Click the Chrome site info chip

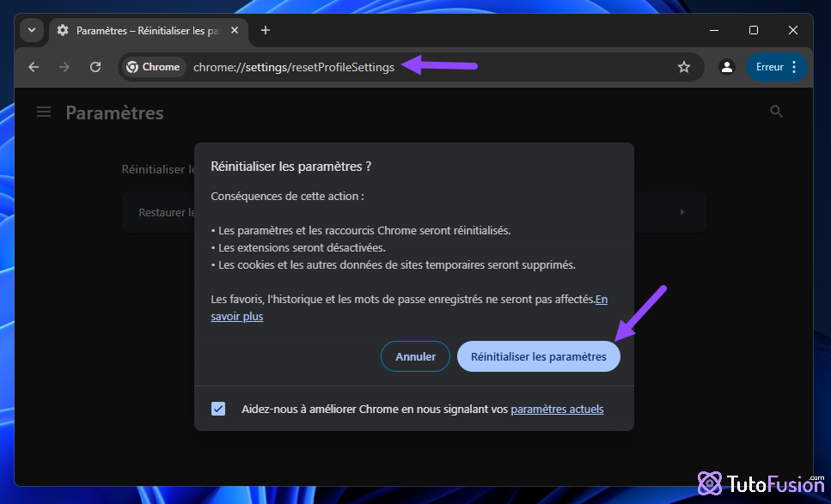click(154, 67)
